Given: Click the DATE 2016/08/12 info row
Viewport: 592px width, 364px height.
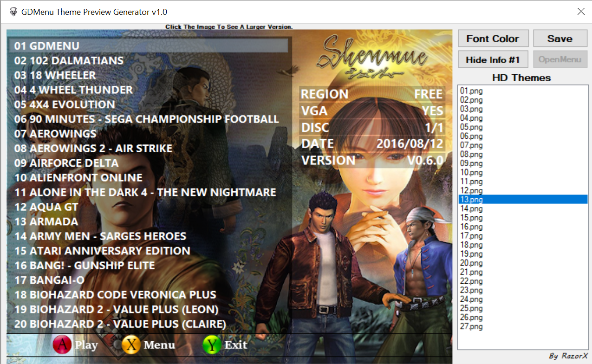Looking at the screenshot, I should [x=372, y=143].
